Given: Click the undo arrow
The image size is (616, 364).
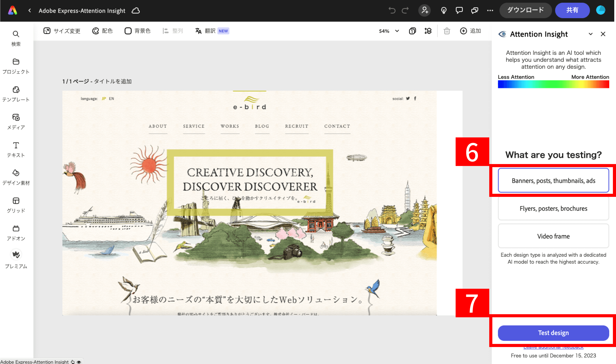Looking at the screenshot, I should (392, 10).
